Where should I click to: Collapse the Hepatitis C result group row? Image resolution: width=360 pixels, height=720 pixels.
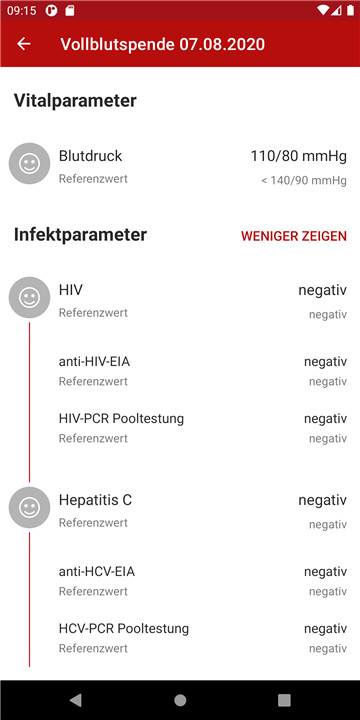tap(180, 511)
